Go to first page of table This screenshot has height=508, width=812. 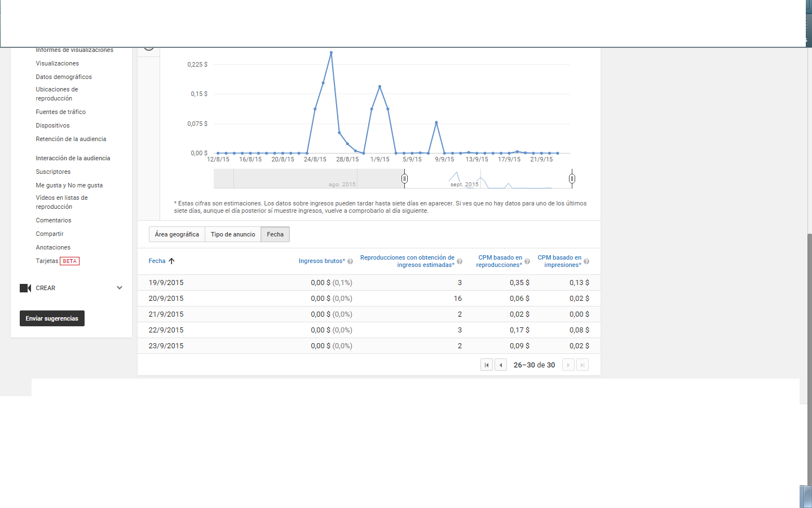[x=487, y=365]
